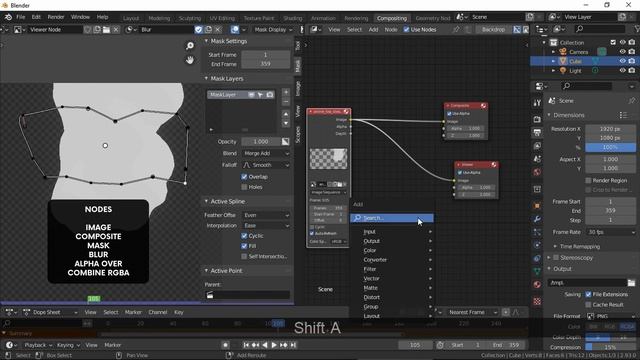This screenshot has height=360, width=640.
Task: Toggle the Overlap checkbox
Action: [244, 177]
